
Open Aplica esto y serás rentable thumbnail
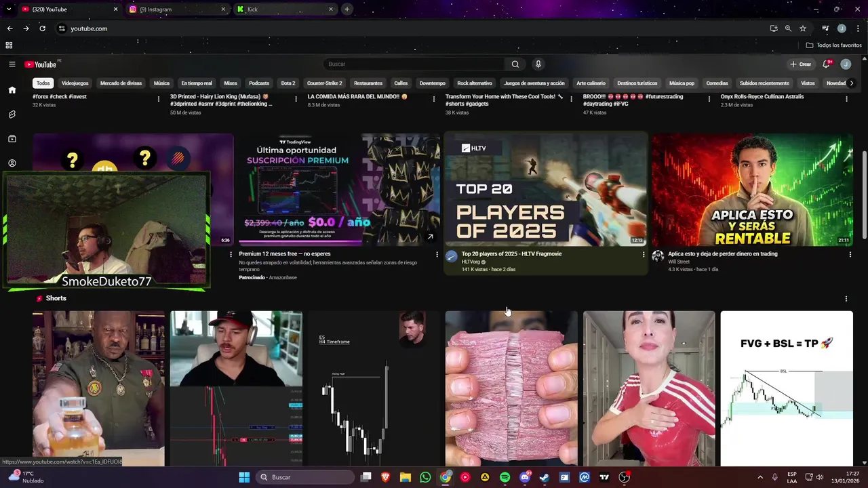[x=752, y=189]
